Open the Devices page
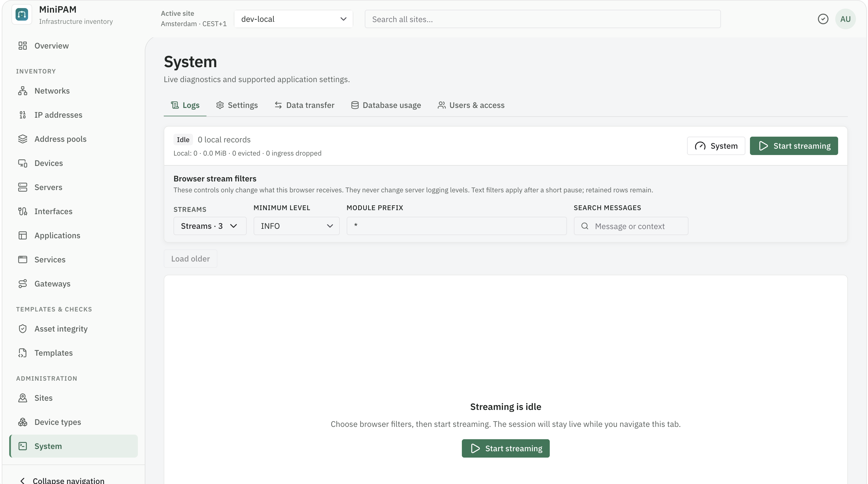868x484 pixels. click(x=74, y=163)
